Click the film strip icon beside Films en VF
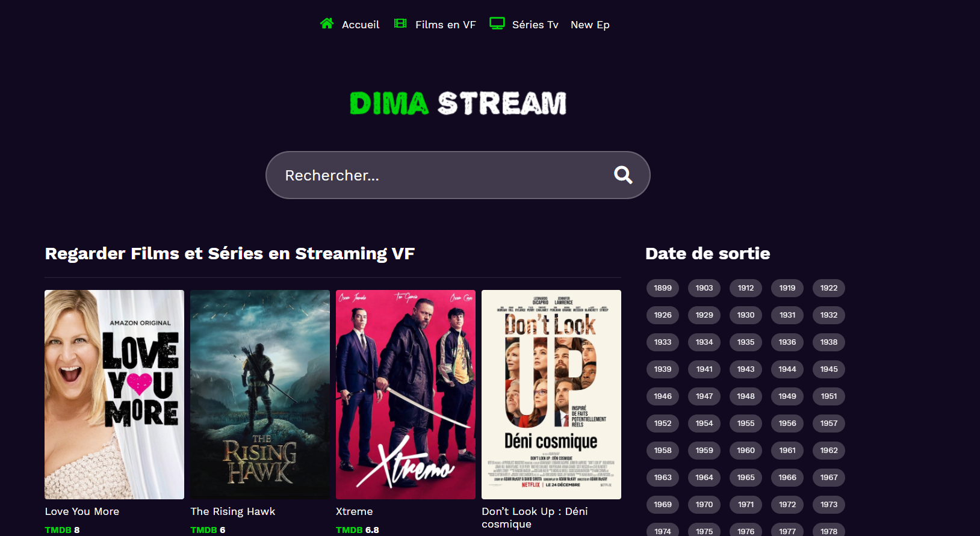This screenshot has width=980, height=536. click(400, 23)
